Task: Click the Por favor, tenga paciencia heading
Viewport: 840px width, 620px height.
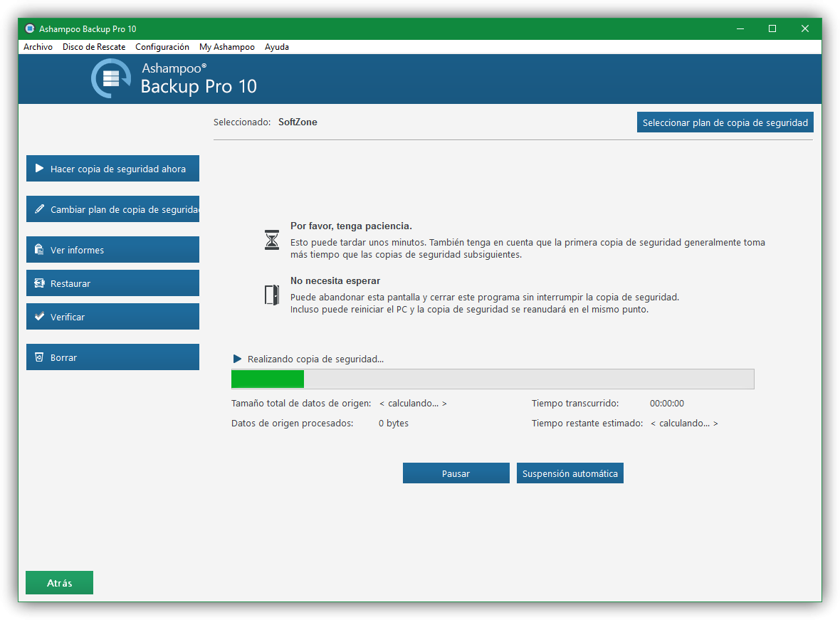Action: pyautogui.click(x=351, y=226)
